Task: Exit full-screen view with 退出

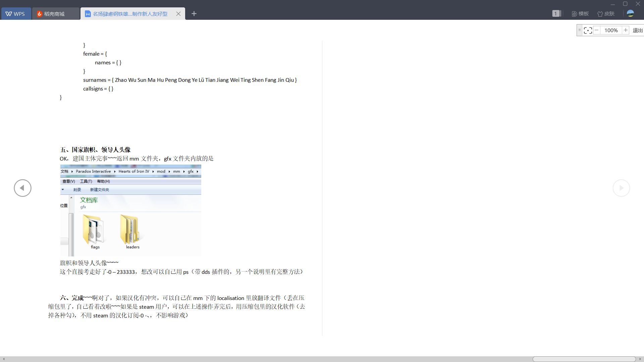Action: click(x=638, y=30)
